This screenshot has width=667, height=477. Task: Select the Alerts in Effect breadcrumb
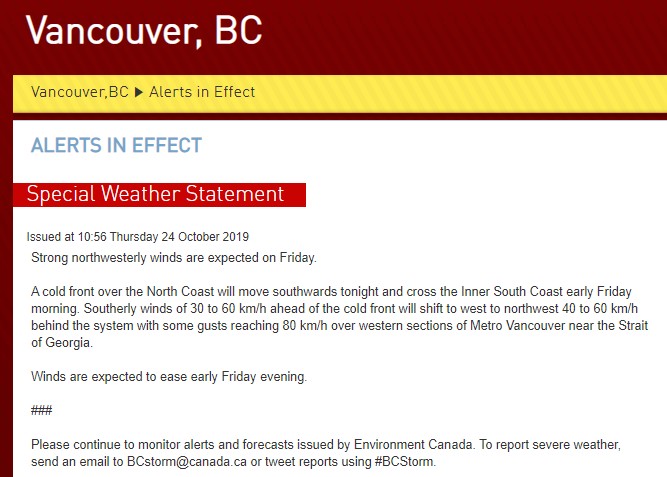click(x=202, y=92)
